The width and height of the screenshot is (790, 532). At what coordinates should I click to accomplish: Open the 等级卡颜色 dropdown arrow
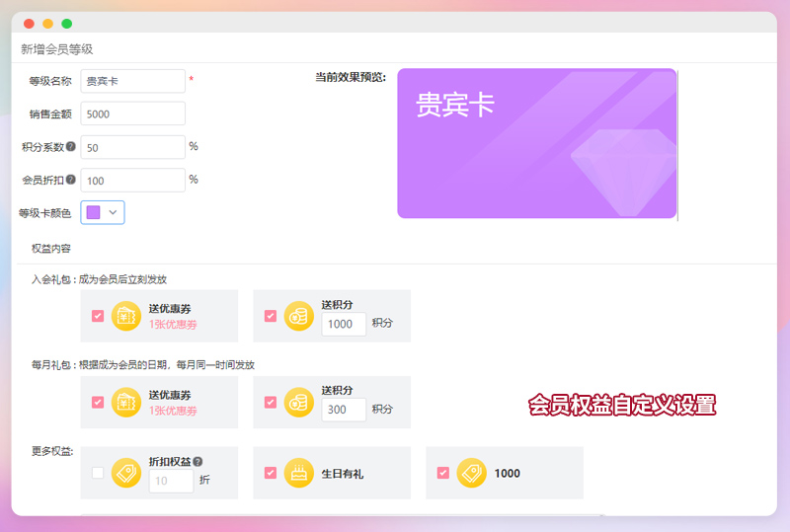coord(114,212)
